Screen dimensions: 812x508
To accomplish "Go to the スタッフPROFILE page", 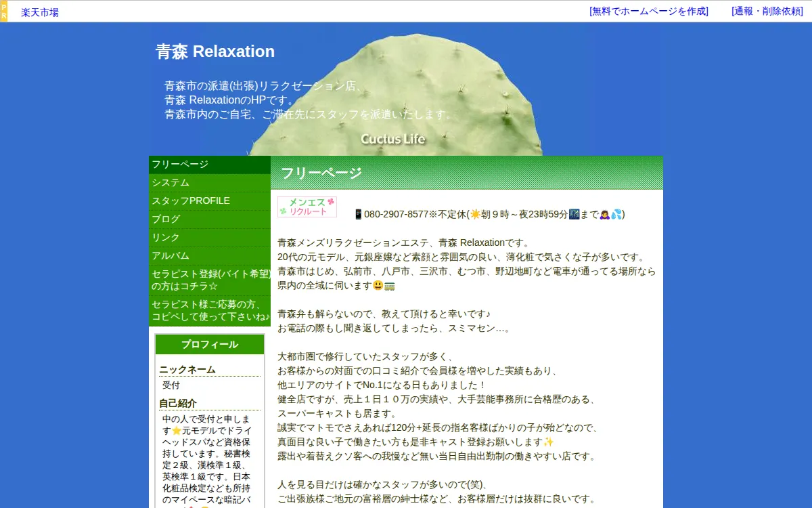I will click(191, 201).
